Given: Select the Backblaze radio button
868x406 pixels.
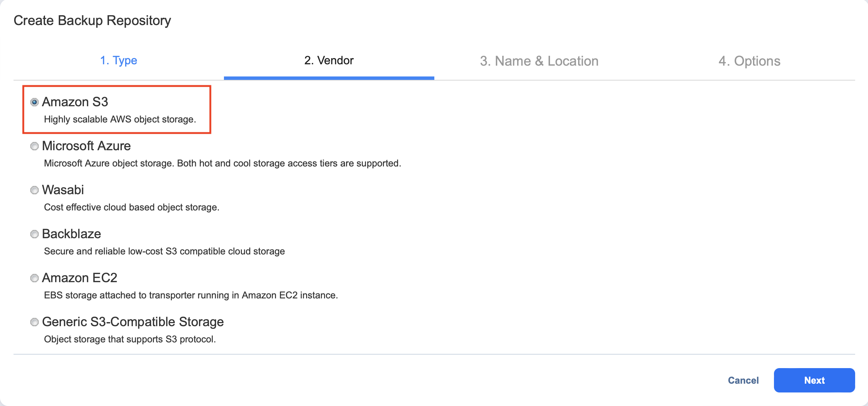Looking at the screenshot, I should pos(35,234).
